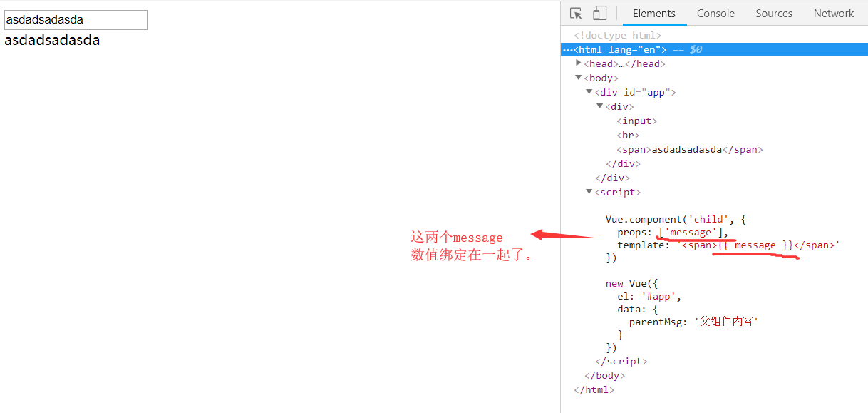Select the Elements tab
Image resolution: width=868 pixels, height=413 pixels.
point(653,14)
